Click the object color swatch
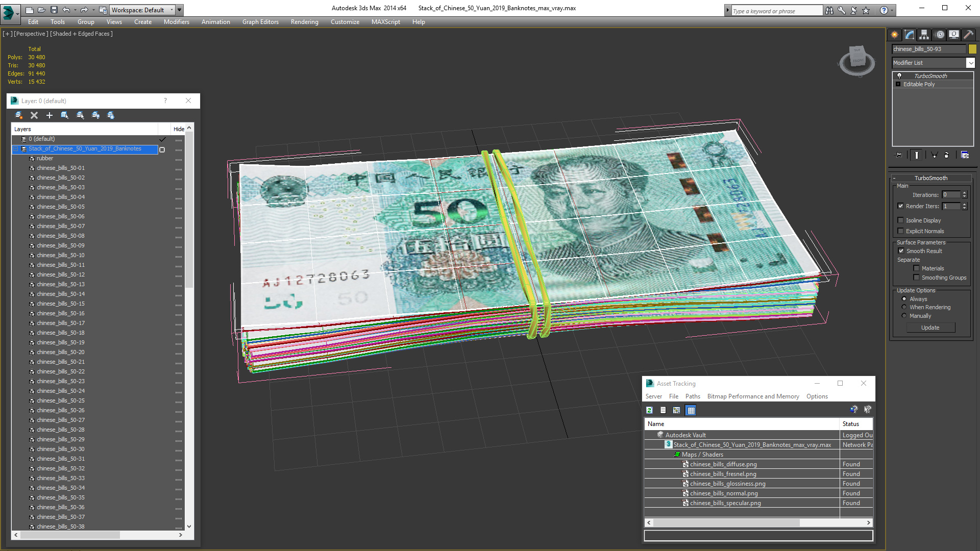 (972, 49)
